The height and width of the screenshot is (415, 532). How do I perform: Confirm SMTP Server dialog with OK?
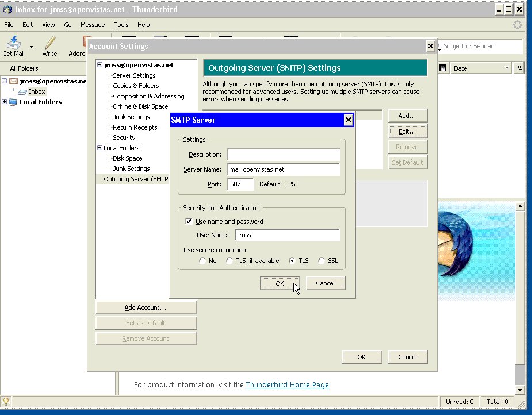point(280,283)
